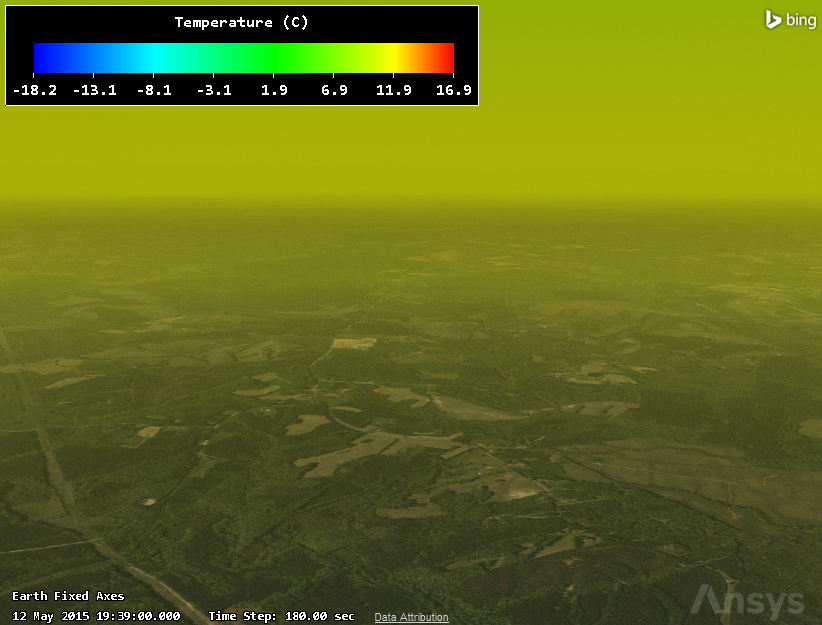Click the 12 May 2015 timestamp text
Image resolution: width=822 pixels, height=625 pixels.
tap(96, 617)
